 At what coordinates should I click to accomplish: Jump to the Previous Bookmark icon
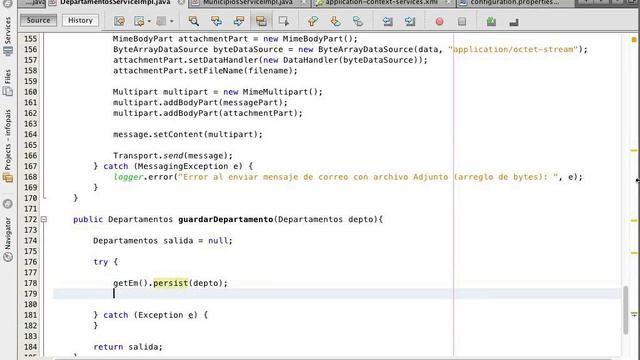tap(313, 21)
